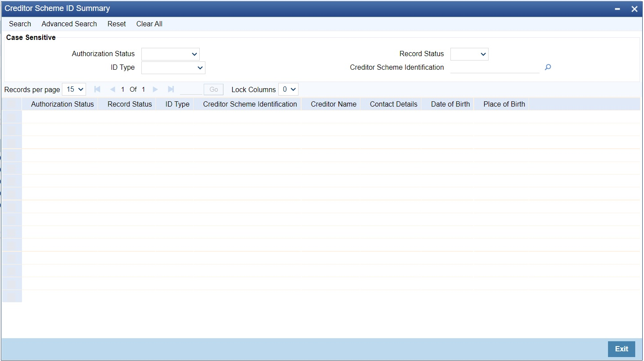Change the Lock Columns value
The height and width of the screenshot is (361, 644).
[288, 89]
